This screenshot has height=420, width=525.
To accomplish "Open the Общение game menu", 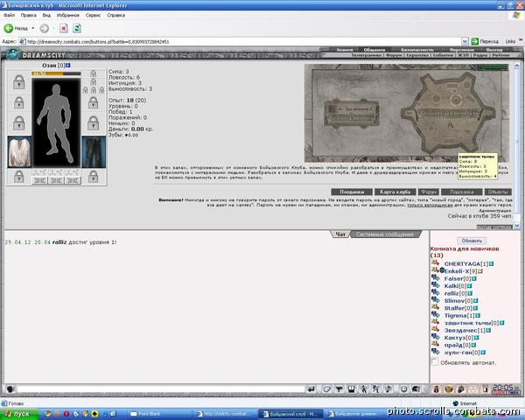I will pyautogui.click(x=374, y=50).
